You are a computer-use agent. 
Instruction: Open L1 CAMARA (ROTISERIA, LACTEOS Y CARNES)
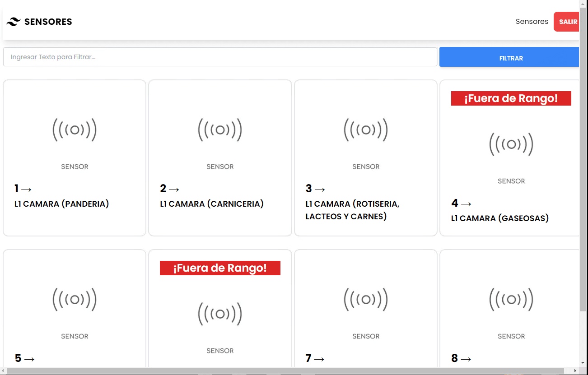pos(353,210)
